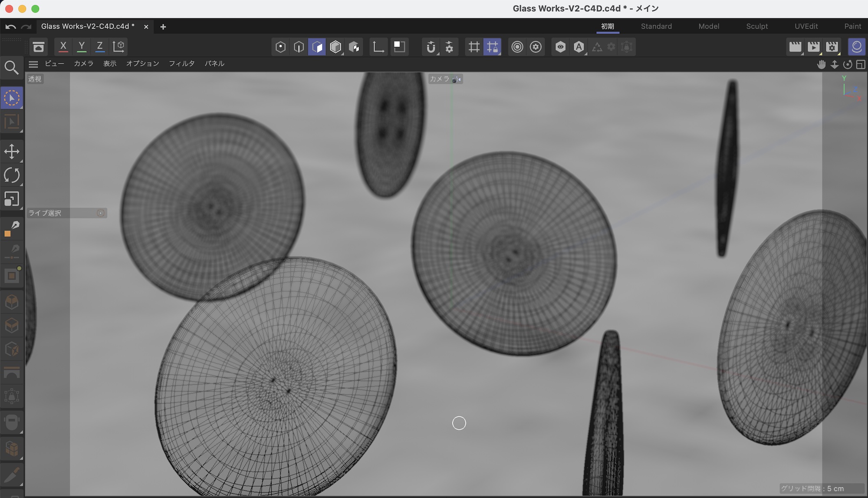Switch to the UVEdit layout tab

pyautogui.click(x=806, y=26)
